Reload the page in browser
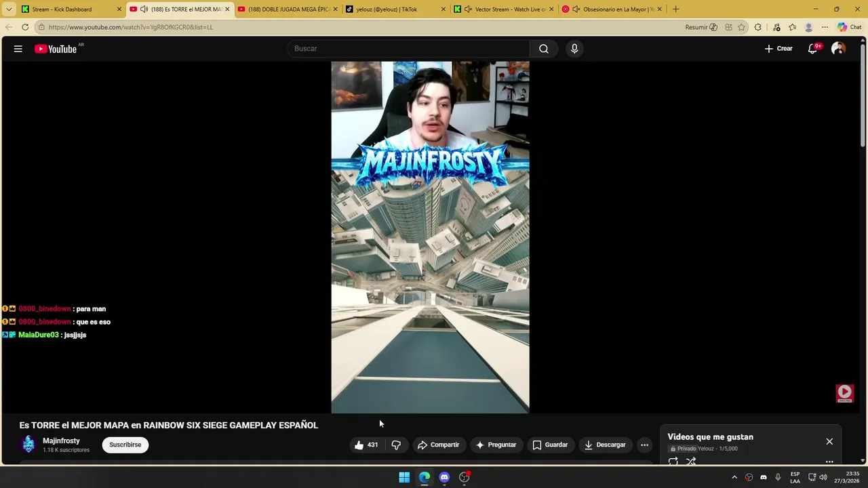The height and width of the screenshot is (488, 868). click(25, 27)
